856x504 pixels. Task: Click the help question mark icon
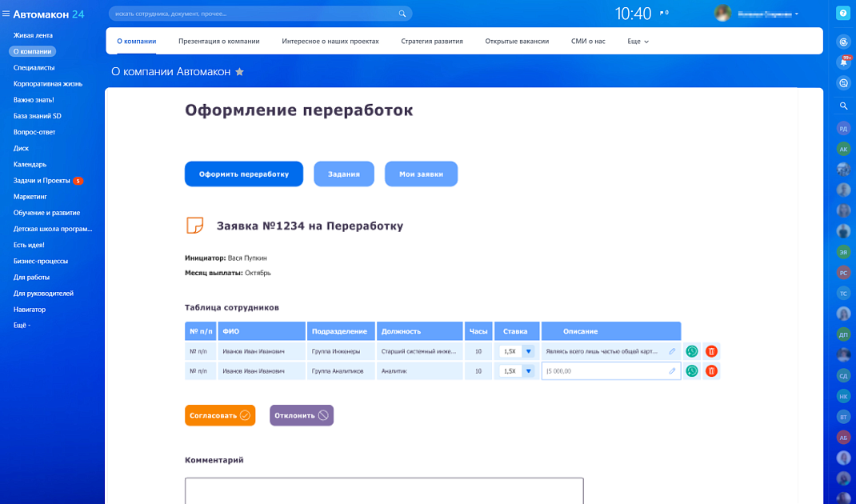(842, 14)
